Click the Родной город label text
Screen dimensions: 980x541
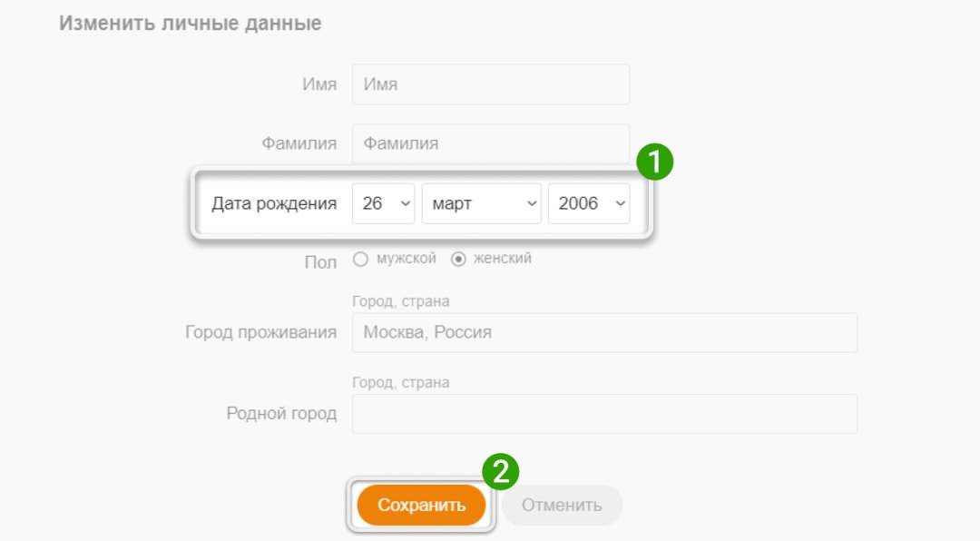pyautogui.click(x=281, y=413)
